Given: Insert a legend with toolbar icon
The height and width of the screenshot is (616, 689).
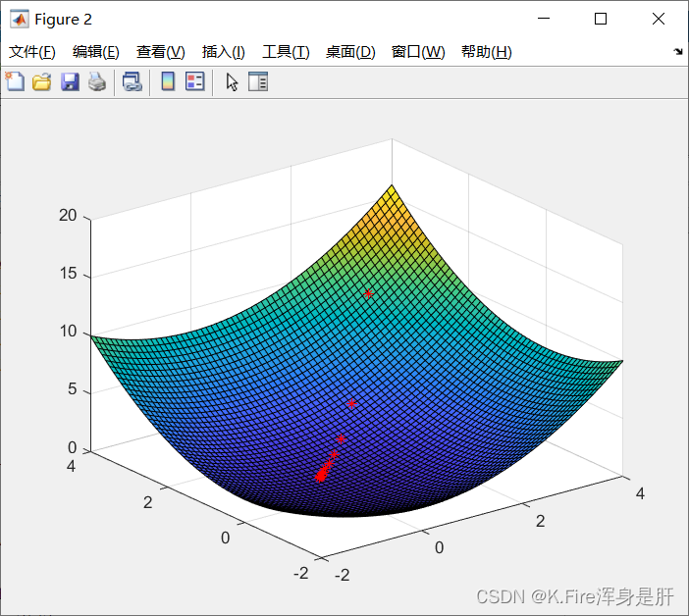Looking at the screenshot, I should (194, 81).
